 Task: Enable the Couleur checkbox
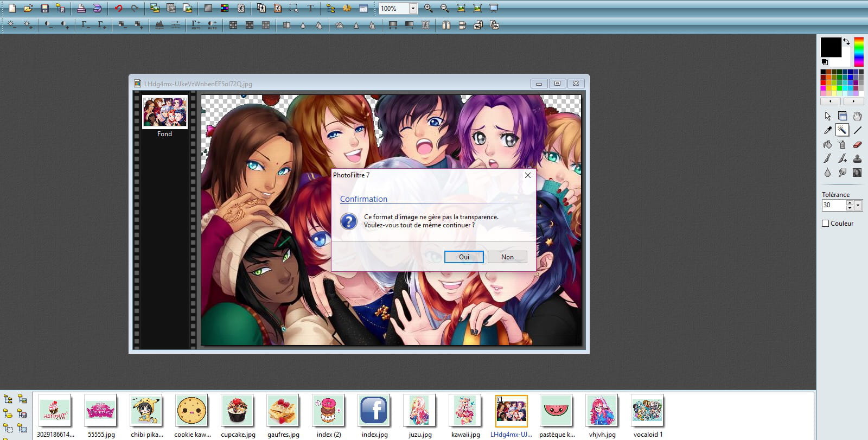click(826, 223)
